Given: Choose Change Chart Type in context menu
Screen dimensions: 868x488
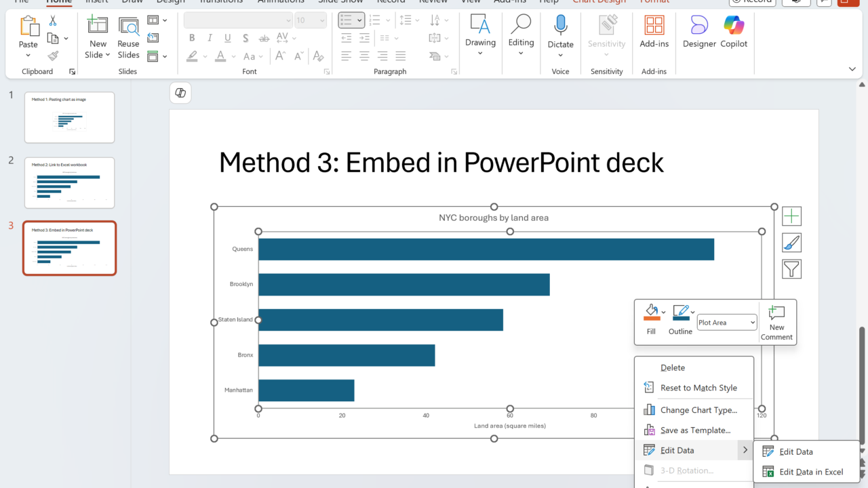Looking at the screenshot, I should [698, 410].
